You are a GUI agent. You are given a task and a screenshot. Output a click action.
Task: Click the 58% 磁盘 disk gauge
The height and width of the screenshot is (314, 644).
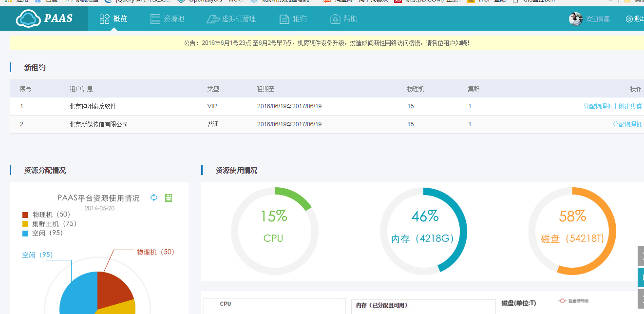pos(572,231)
